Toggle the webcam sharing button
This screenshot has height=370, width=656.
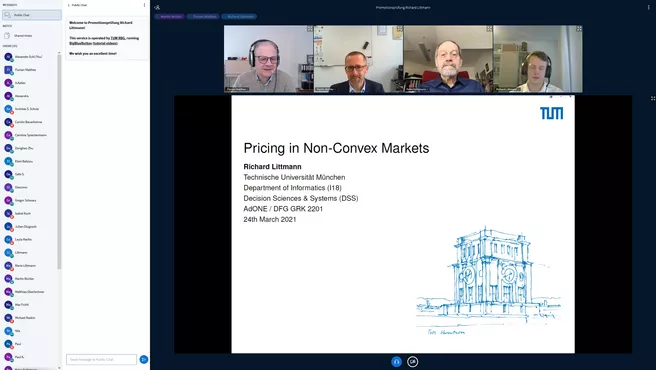(x=413, y=362)
